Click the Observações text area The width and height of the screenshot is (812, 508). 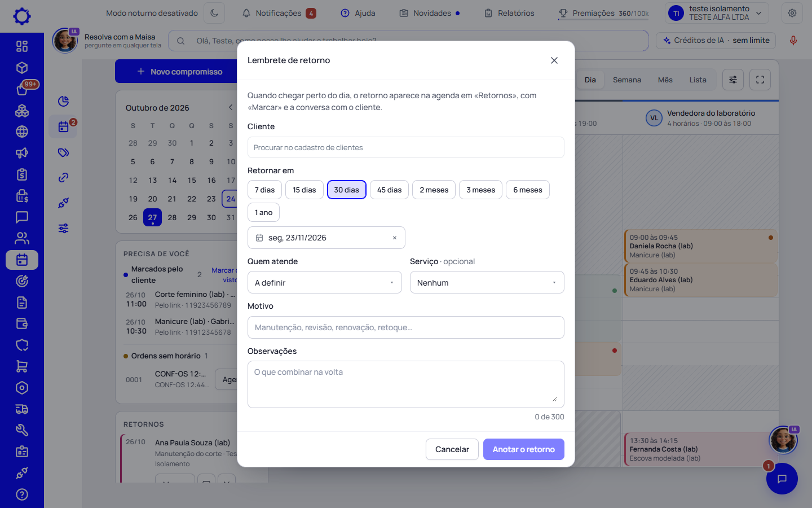[406, 384]
